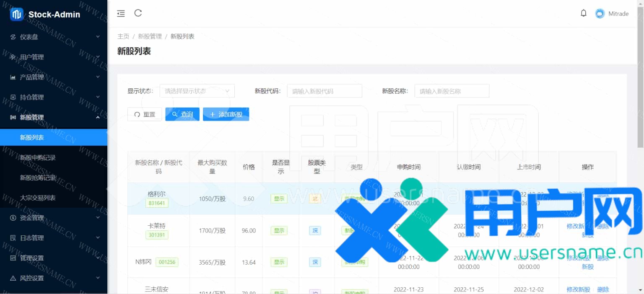Select 新股申购记录 in sidebar

coord(38,157)
